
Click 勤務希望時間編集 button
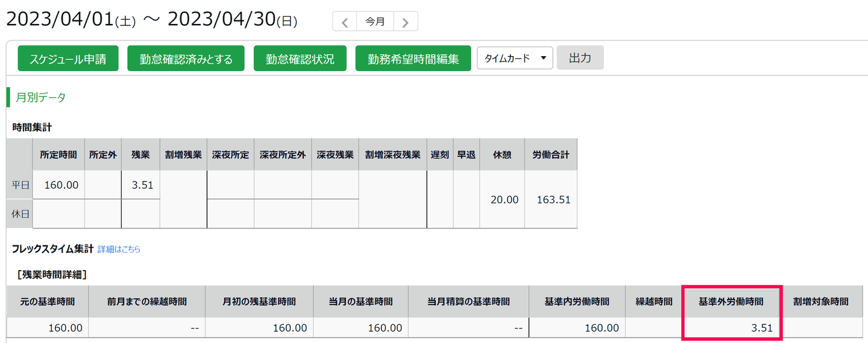coord(413,59)
